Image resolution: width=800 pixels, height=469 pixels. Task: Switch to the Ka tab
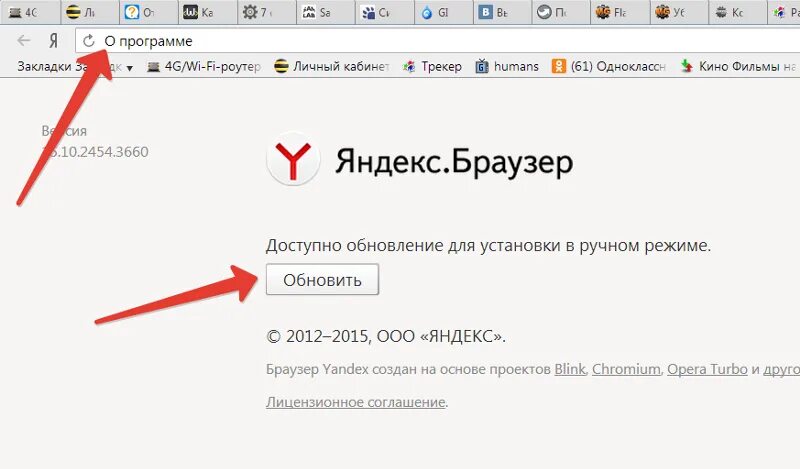point(208,12)
